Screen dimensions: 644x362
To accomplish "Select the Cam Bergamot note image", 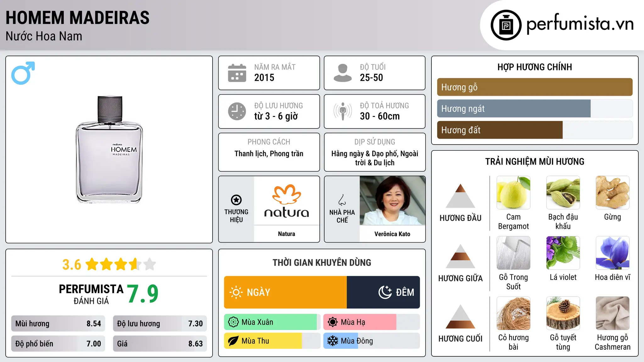I will pyautogui.click(x=514, y=193).
